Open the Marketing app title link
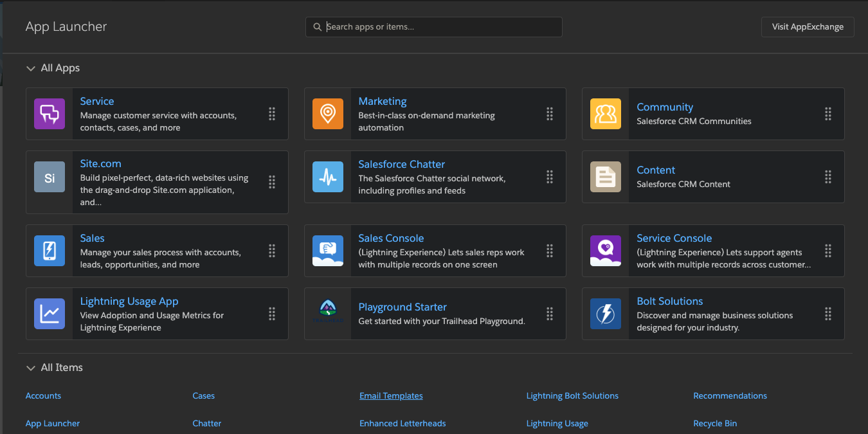Viewport: 868px width, 434px height. pos(383,101)
